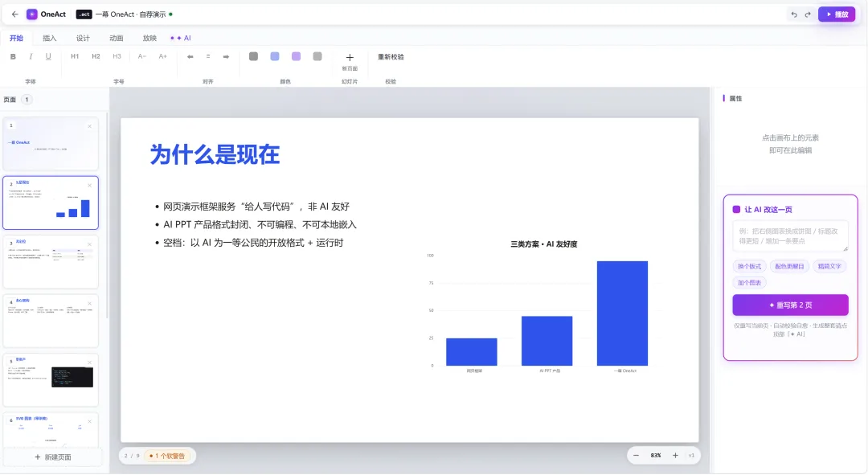Click 重新校验 to revalidate
868x475 pixels.
click(391, 57)
